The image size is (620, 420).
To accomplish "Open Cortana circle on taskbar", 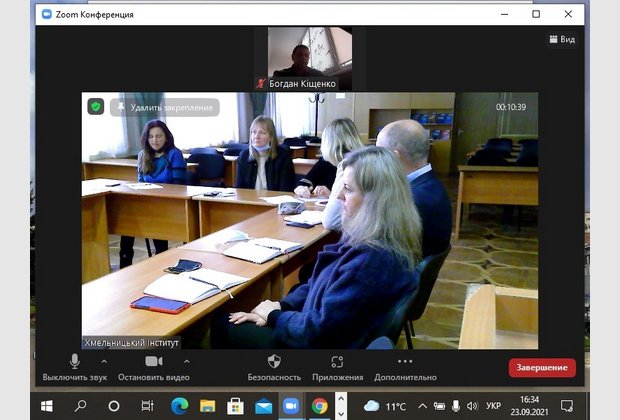I will pyautogui.click(x=114, y=406).
